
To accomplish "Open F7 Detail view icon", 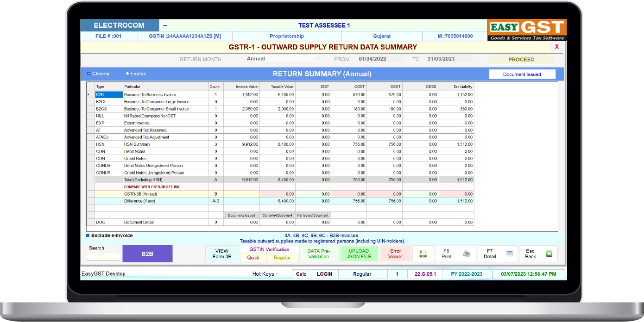I will pos(510,254).
